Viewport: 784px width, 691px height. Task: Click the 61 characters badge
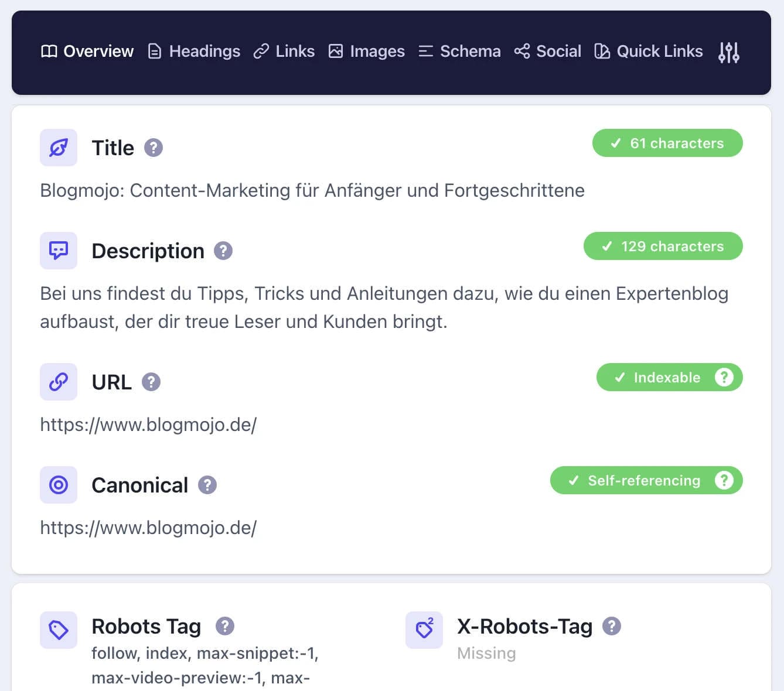[x=667, y=143]
